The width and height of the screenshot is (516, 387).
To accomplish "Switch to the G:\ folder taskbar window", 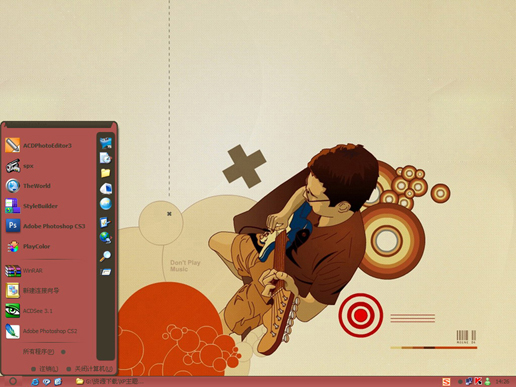I will pos(110,381).
